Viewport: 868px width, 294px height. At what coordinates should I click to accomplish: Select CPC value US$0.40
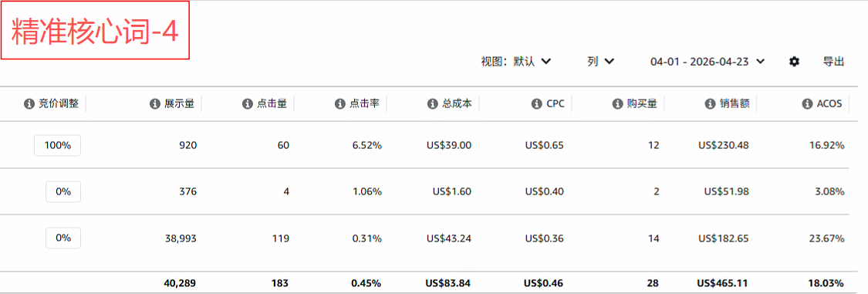(545, 192)
